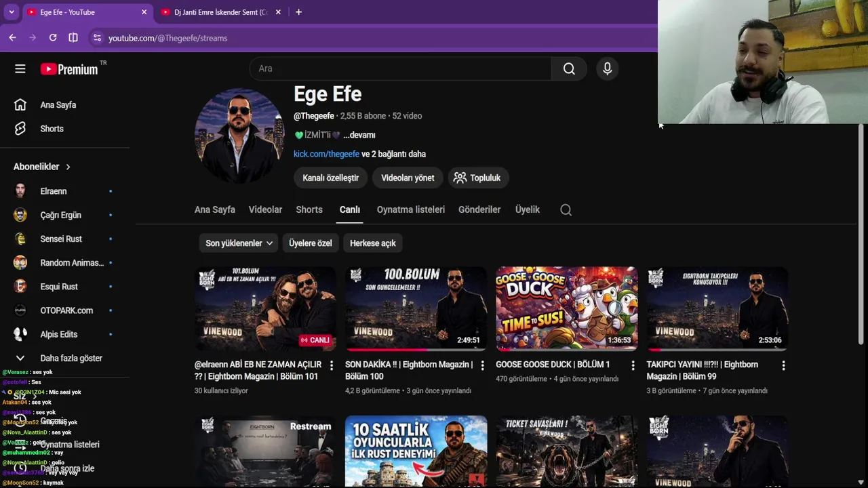Filter by Herkese açık chip
868x488 pixels.
(372, 243)
